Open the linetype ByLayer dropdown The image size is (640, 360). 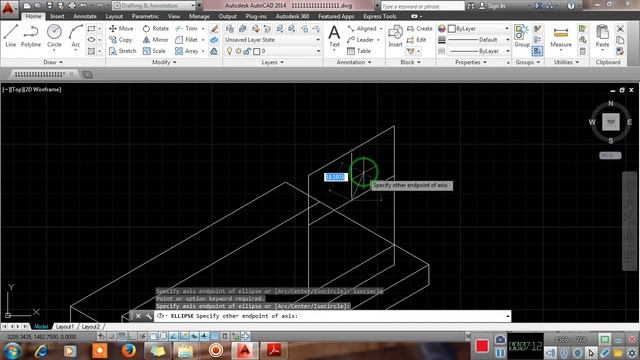[478, 51]
